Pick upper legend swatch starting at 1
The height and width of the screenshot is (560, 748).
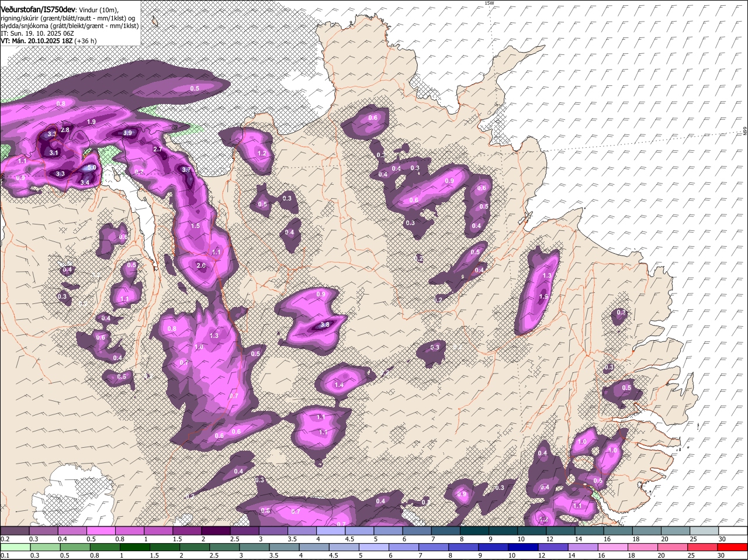158,530
